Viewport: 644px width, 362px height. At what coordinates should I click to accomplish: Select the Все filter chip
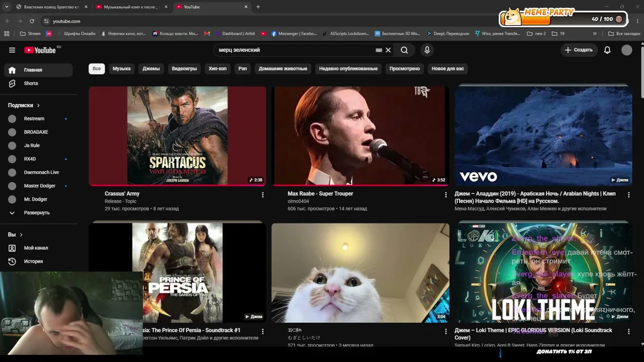(x=97, y=68)
